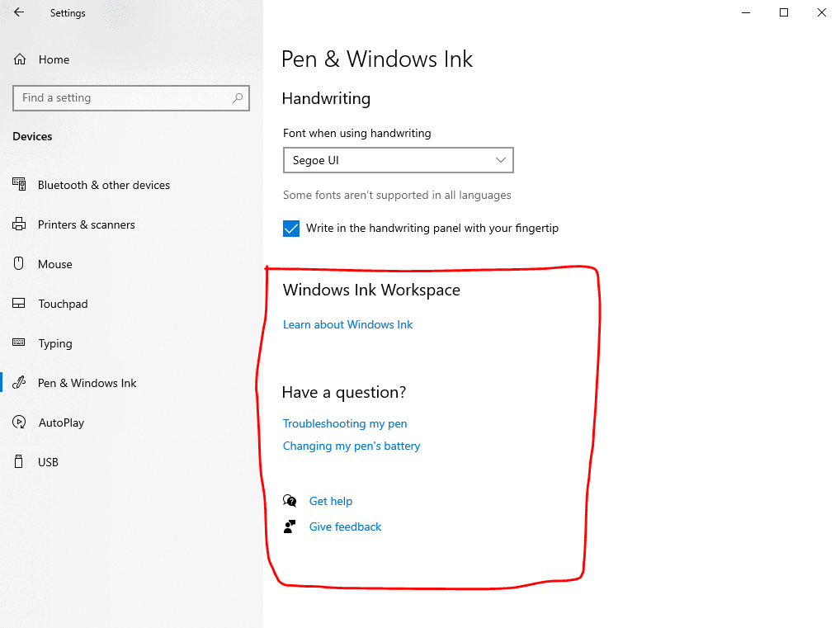This screenshot has height=628, width=840.
Task: Go to the Home label in Settings
Action: point(54,59)
